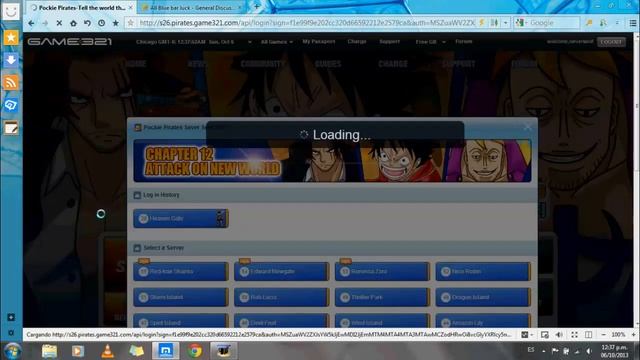
Task: Open the browser home page icon
Action: click(x=73, y=23)
